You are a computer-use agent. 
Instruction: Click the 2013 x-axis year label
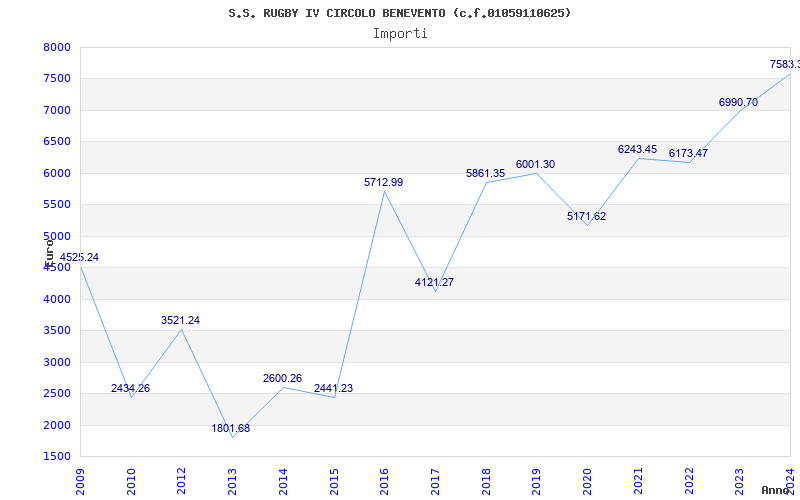[232, 482]
